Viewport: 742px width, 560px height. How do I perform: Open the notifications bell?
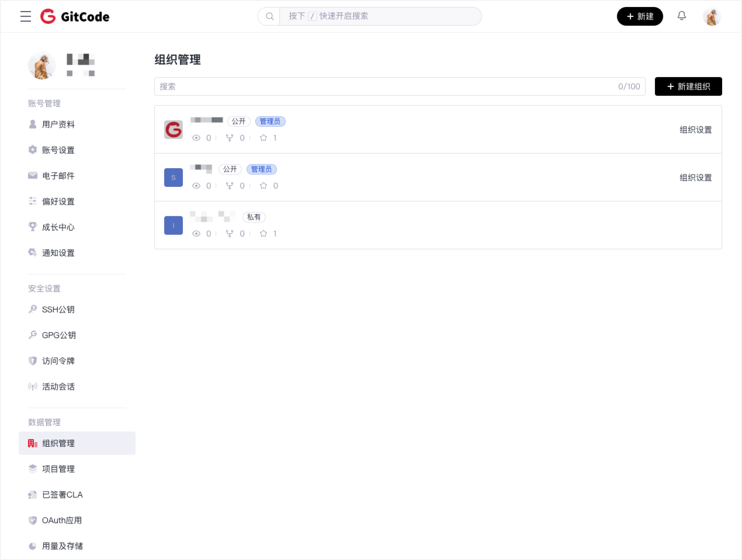click(x=681, y=16)
